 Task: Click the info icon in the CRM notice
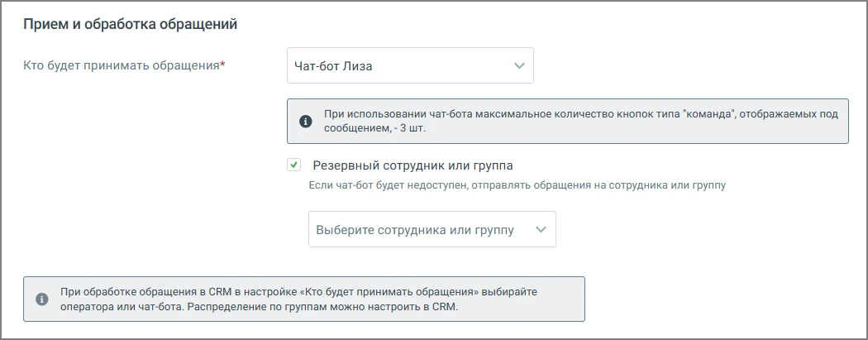pyautogui.click(x=42, y=299)
